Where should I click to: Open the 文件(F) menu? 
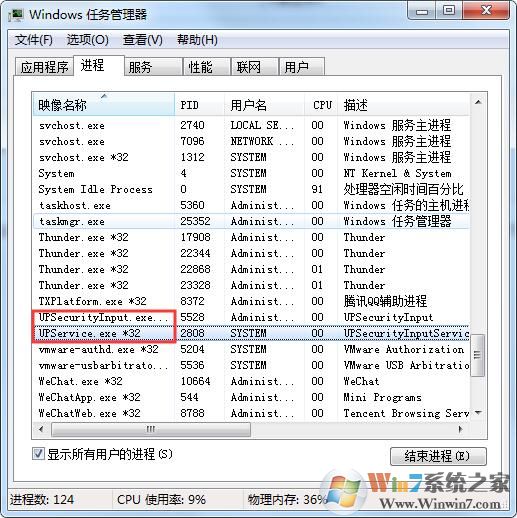pyautogui.click(x=34, y=40)
